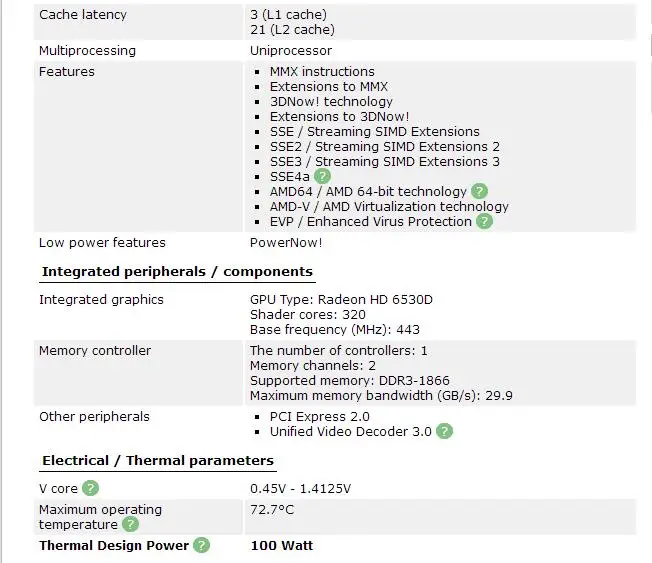The image size is (652, 563).
Task: Click the help icon beside SSE4a
Action: (x=322, y=176)
